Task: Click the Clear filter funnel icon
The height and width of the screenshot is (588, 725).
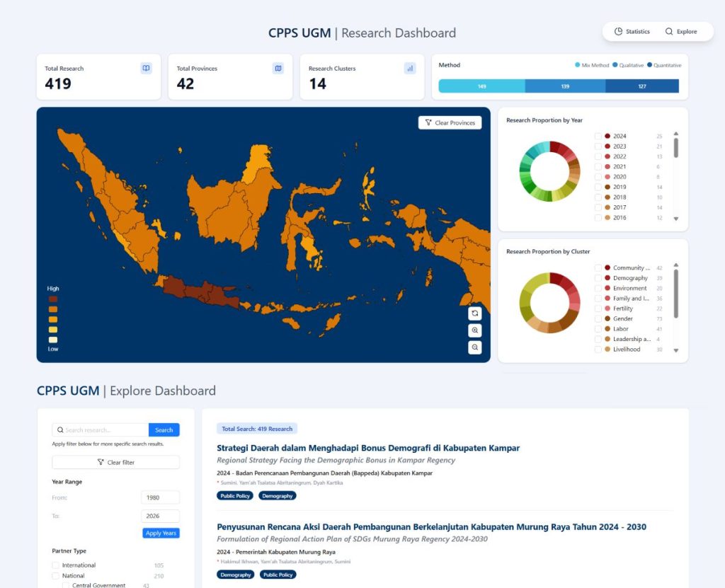Action: pyautogui.click(x=101, y=463)
